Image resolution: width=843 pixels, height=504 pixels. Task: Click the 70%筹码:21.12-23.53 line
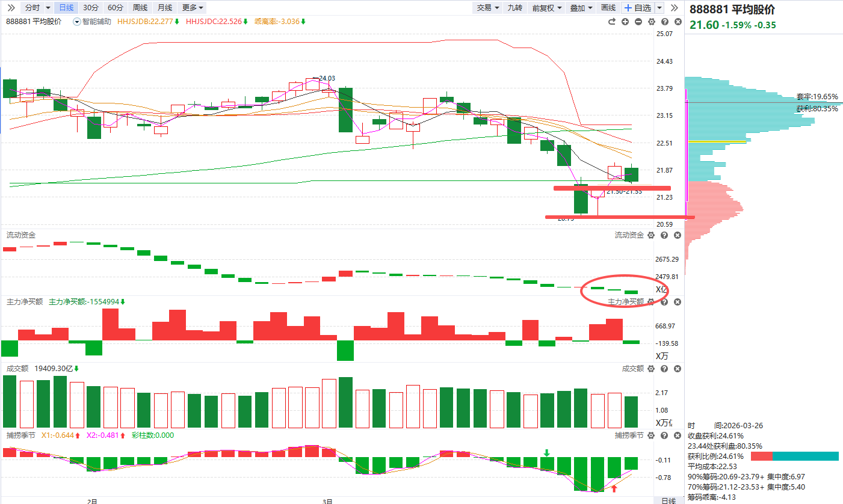[x=746, y=487]
